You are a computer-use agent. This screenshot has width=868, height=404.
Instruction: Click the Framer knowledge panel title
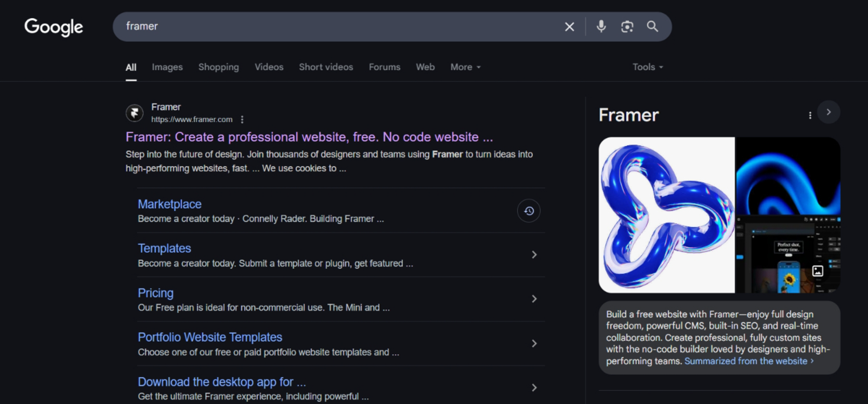628,115
